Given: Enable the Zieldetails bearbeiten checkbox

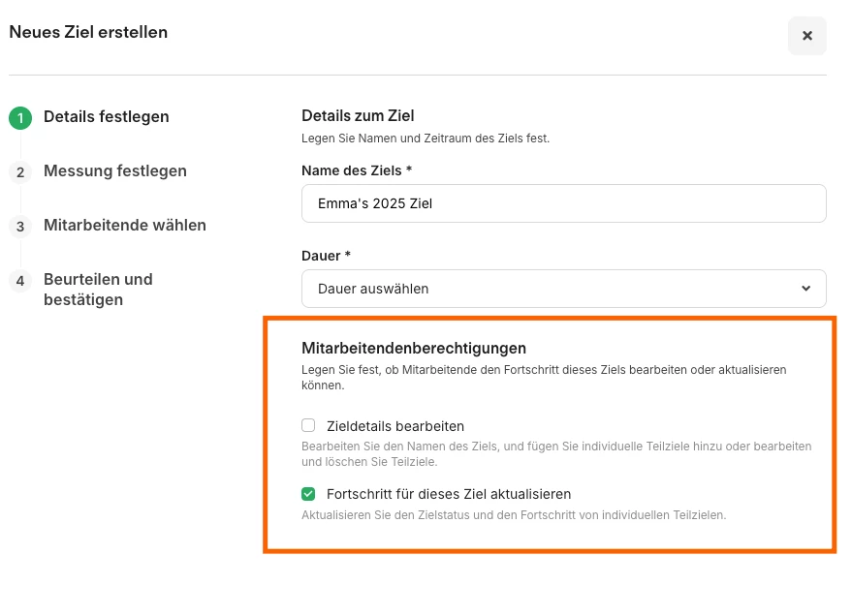Looking at the screenshot, I should 308,425.
